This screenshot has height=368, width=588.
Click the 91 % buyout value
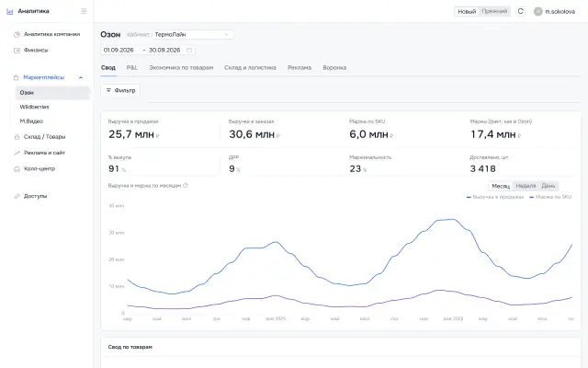click(117, 169)
